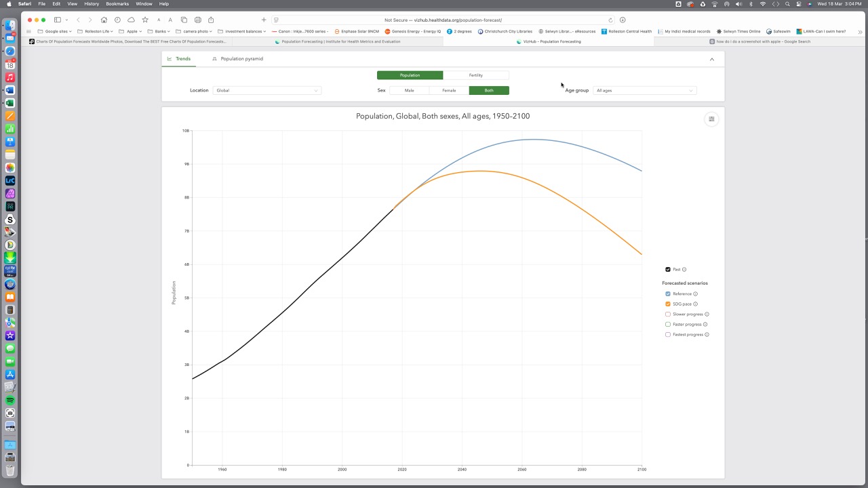Open new tab with plus icon

tap(264, 20)
